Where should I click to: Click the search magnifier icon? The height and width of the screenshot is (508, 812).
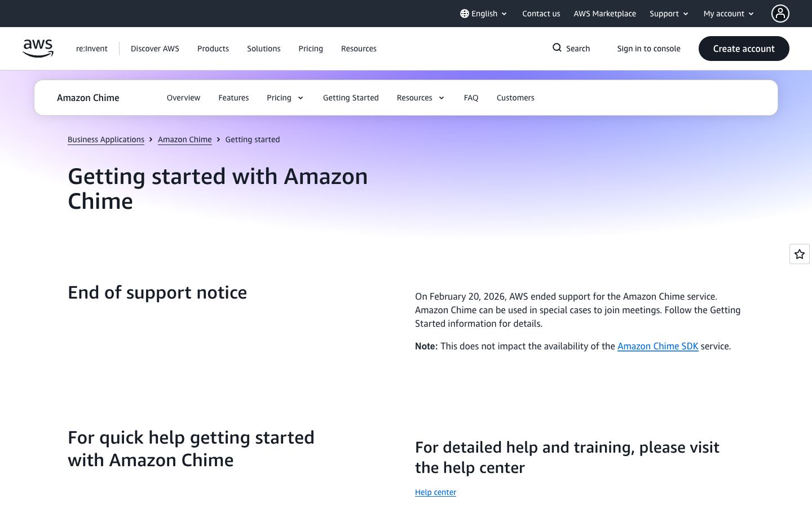pos(557,48)
